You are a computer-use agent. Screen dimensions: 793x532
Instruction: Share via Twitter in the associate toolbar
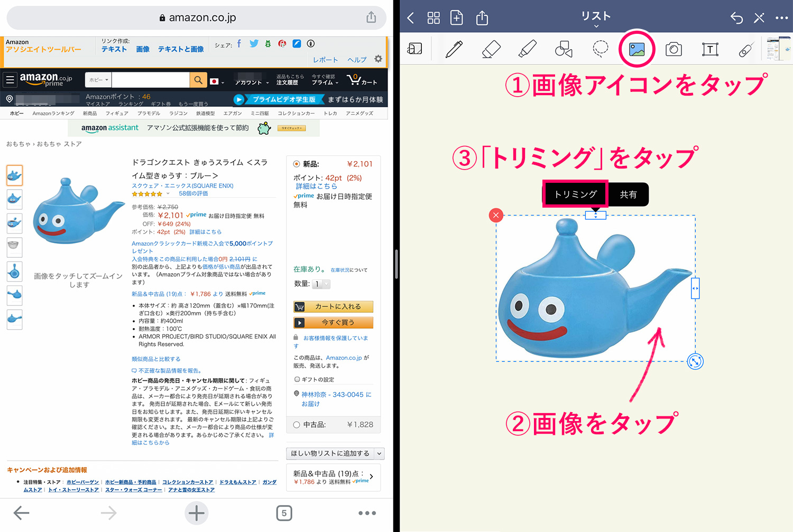254,43
